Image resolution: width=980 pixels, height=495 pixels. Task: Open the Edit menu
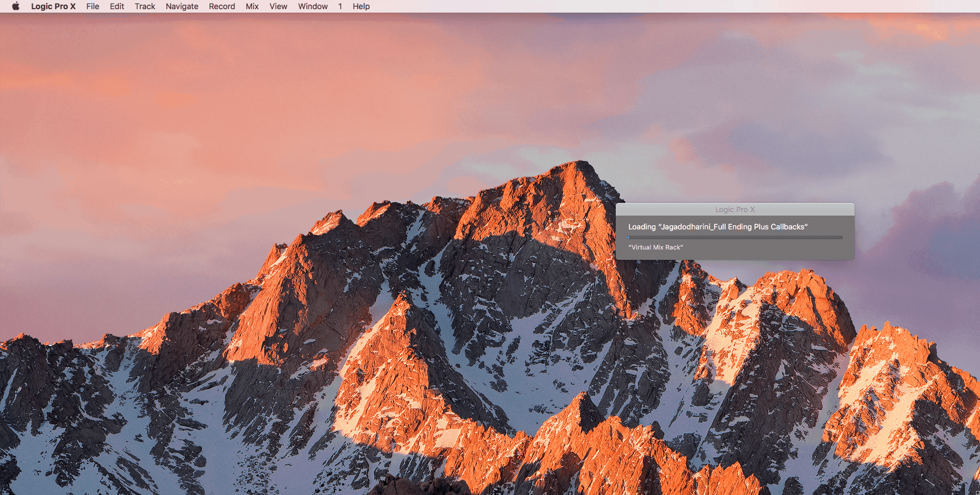pyautogui.click(x=117, y=6)
